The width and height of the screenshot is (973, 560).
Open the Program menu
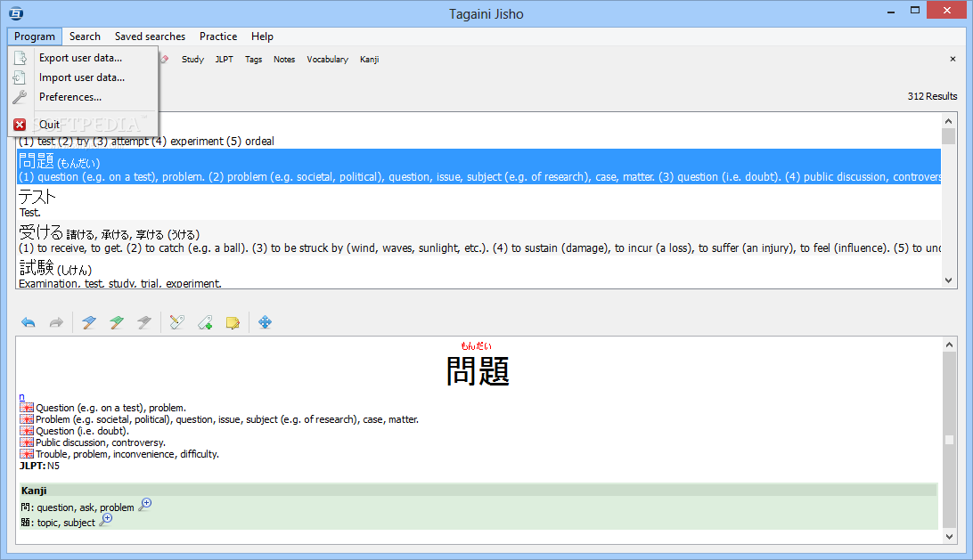coord(35,37)
